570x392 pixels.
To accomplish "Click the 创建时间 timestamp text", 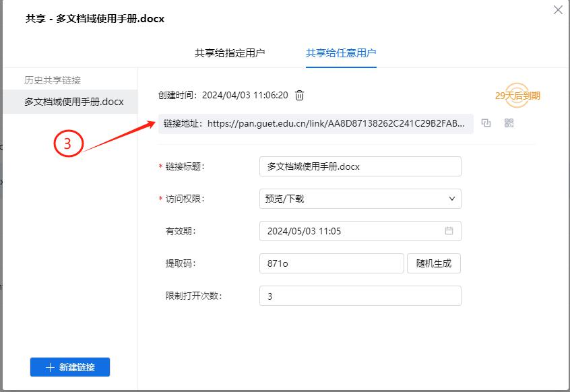I will click(x=223, y=96).
